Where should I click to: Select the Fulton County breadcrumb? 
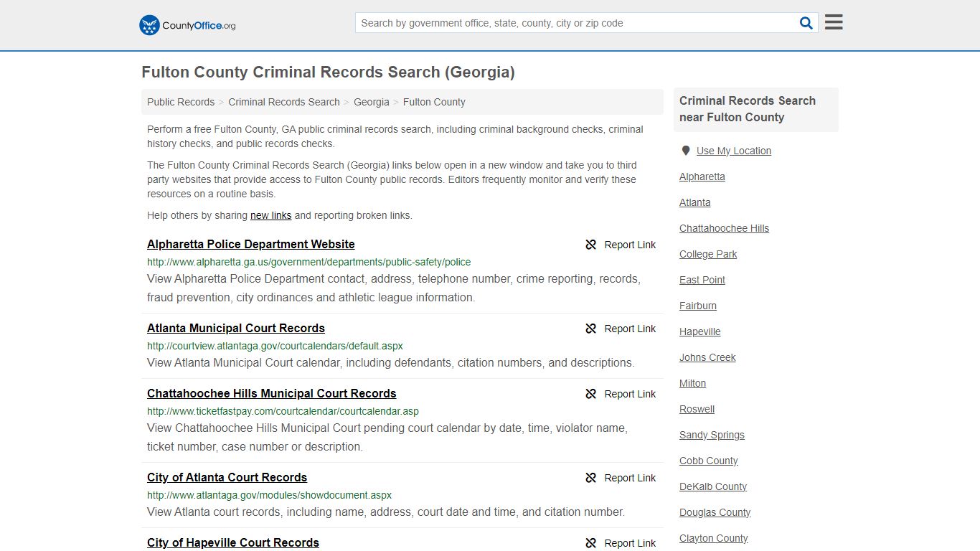(434, 102)
